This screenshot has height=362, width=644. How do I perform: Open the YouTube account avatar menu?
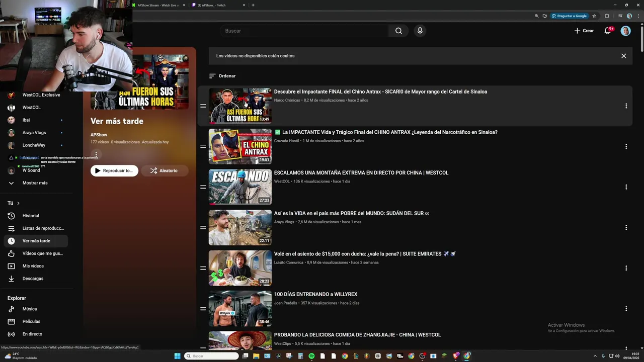point(625,31)
